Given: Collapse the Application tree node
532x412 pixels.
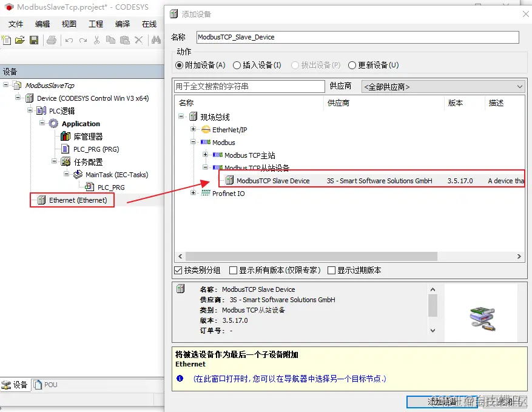Looking at the screenshot, I should 42,123.
